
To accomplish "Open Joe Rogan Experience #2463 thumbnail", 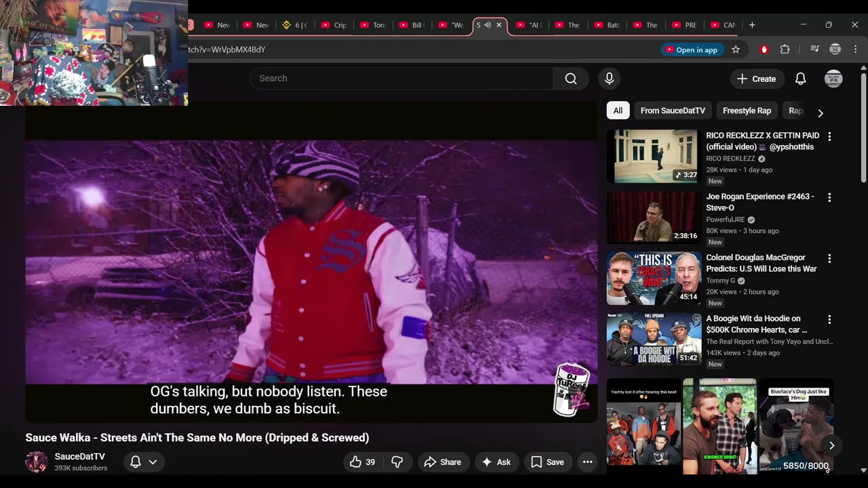I will 654,217.
